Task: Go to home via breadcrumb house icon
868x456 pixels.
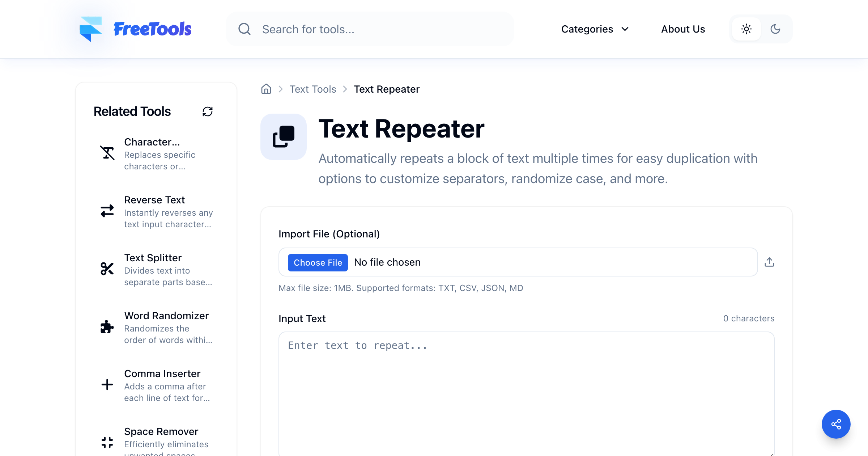Action: click(x=266, y=89)
